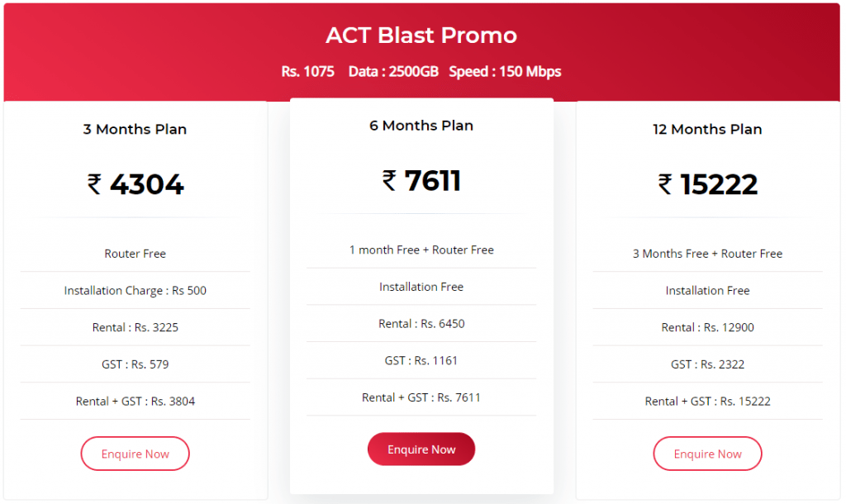Click Rental : Rs. 12900 row
This screenshot has height=504, width=846.
[707, 327]
